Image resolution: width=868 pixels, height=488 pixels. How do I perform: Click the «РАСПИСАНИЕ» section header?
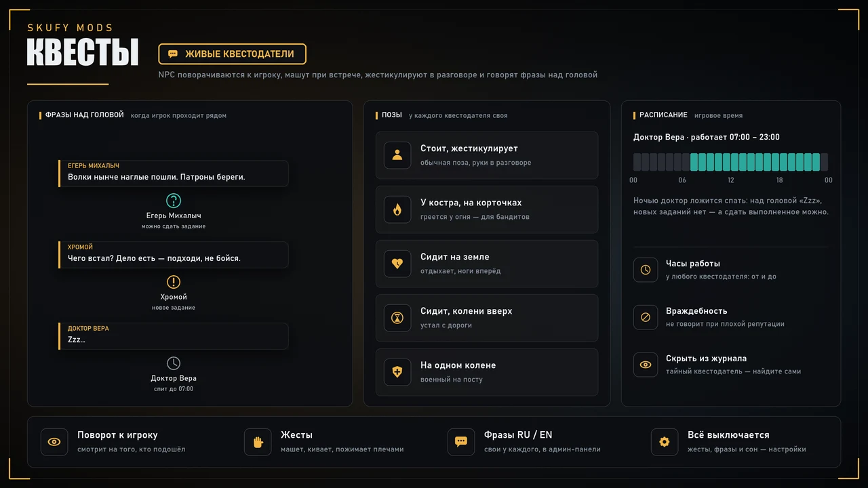point(663,115)
